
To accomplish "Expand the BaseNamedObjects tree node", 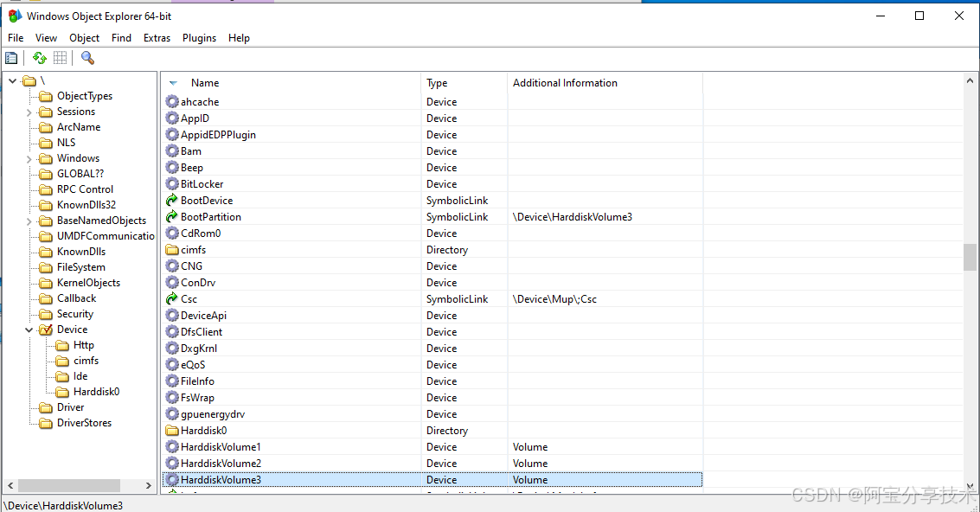I will (29, 221).
